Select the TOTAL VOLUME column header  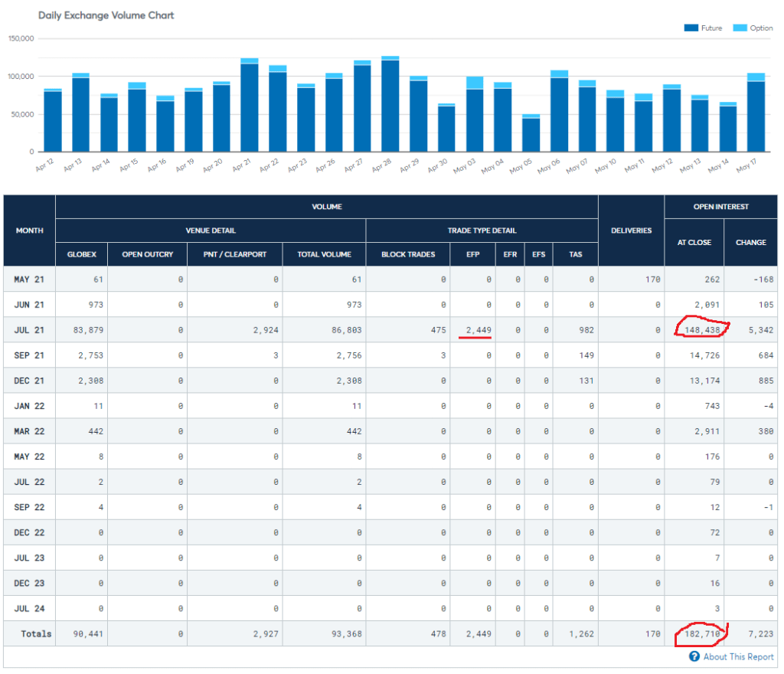[x=324, y=254]
